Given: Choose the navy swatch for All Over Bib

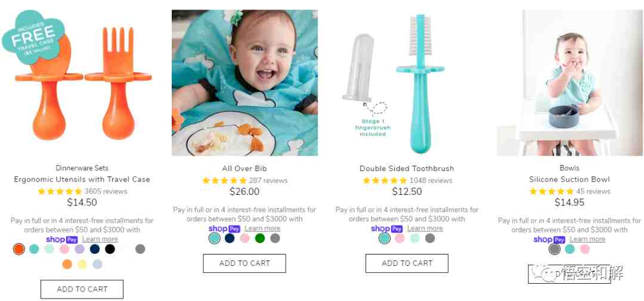Looking at the screenshot, I should (230, 238).
